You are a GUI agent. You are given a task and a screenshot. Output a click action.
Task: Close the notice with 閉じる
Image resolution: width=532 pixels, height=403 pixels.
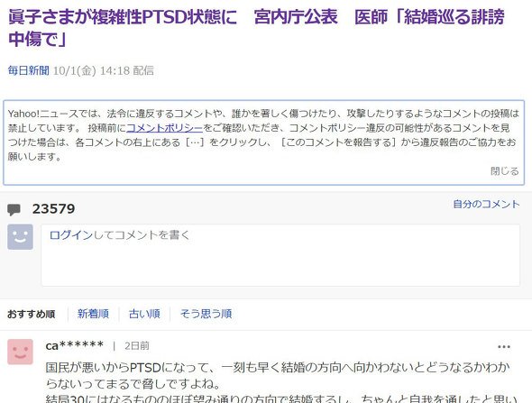tap(505, 171)
